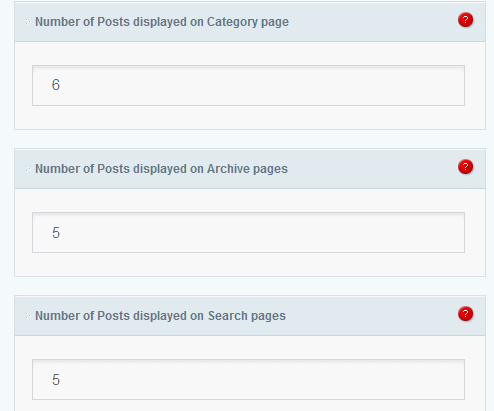
Task: Open help for Category page posts setting
Action: coord(465,20)
